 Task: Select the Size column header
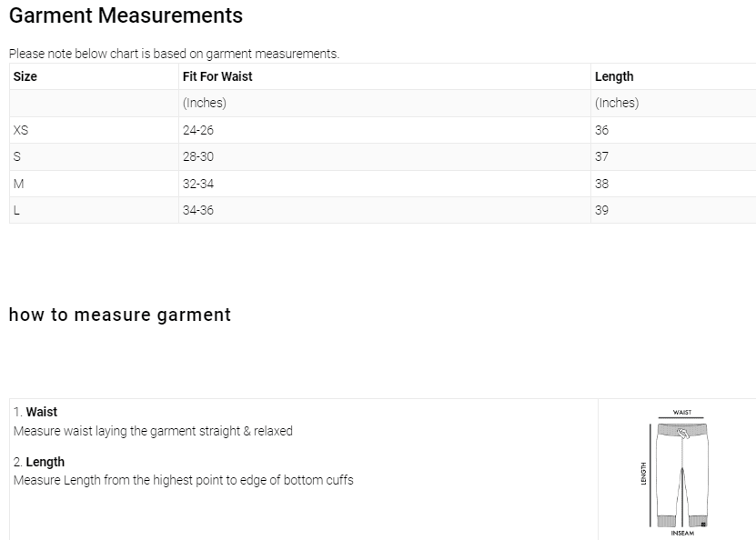pos(25,76)
